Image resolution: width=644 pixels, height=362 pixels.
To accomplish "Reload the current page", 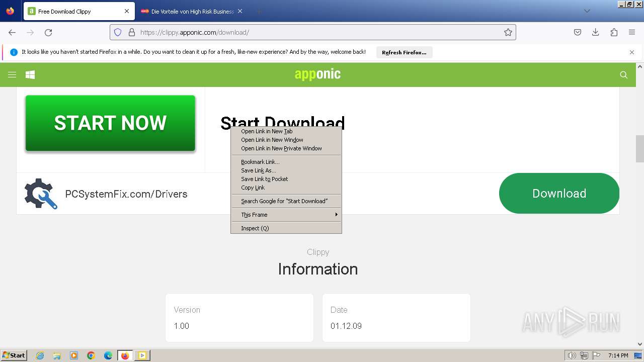I will [x=48, y=32].
